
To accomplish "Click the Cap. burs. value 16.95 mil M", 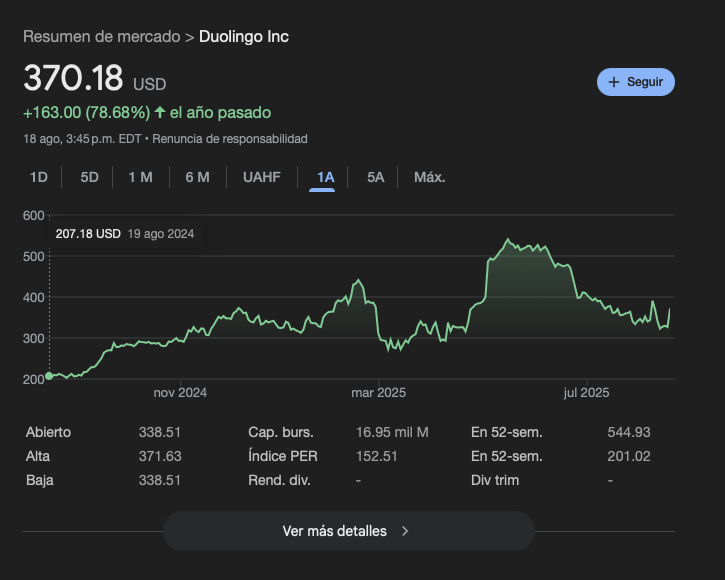I will [x=392, y=432].
